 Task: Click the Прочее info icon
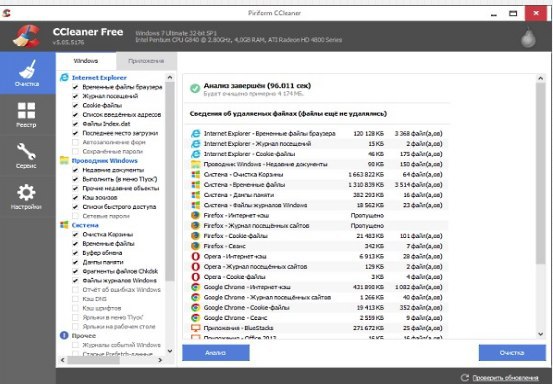(x=64, y=335)
